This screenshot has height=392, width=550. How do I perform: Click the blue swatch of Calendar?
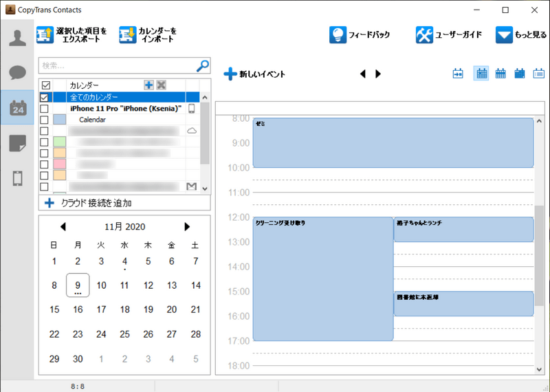(x=60, y=120)
